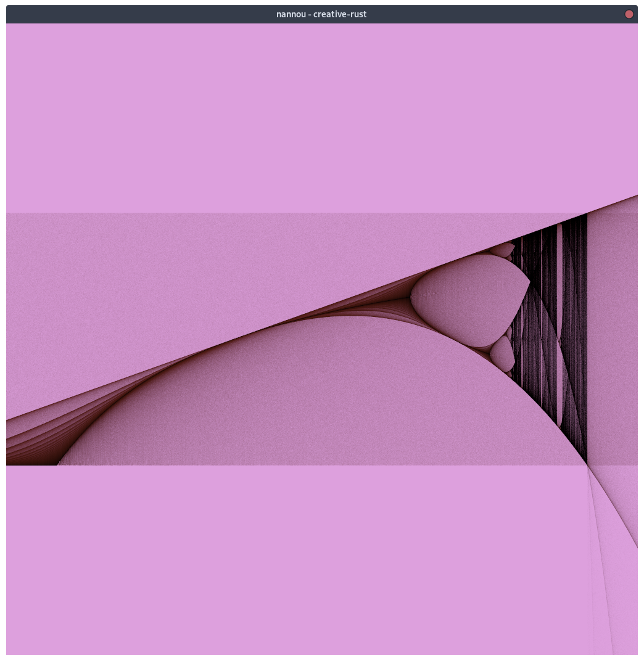Viewport: 644px width, 661px height.
Task: Click the large teardrop-shaped bulb in the fractal
Action: click(469, 299)
